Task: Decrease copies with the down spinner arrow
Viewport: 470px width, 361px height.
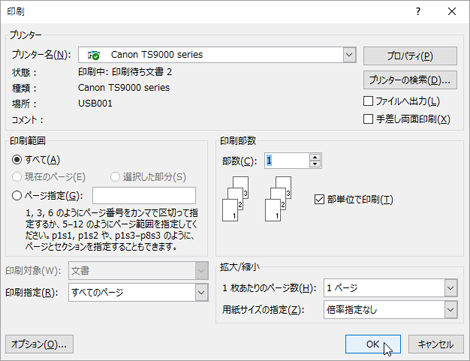Action: [x=315, y=164]
